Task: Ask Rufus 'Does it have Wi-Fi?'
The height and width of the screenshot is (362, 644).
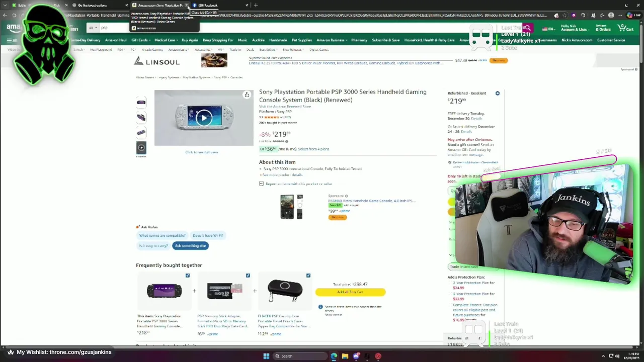Action: (208, 235)
